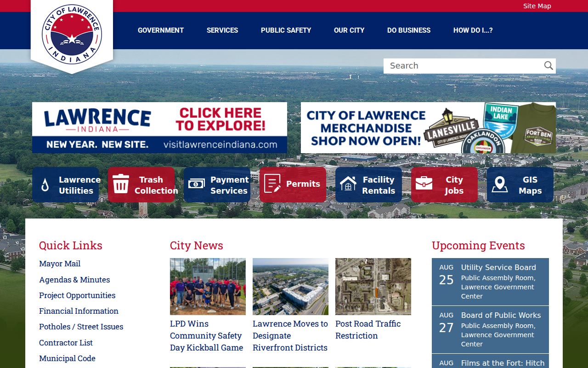The height and width of the screenshot is (368, 588).
Task: Read Post Road Traffic Restriction article
Action: point(368,330)
